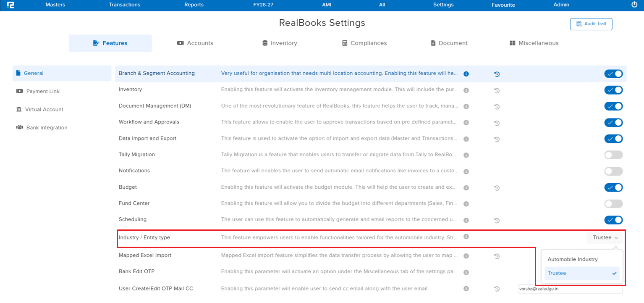This screenshot has height=303, width=644.
Task: Open info icon for Bank Edit OTP
Action: [x=466, y=272]
